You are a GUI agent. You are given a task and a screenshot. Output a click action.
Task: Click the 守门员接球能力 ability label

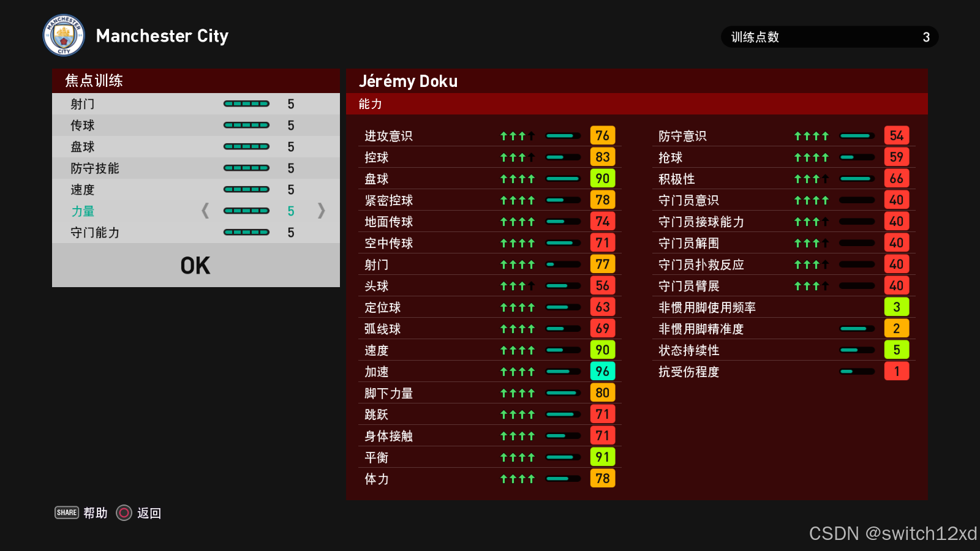[701, 222]
